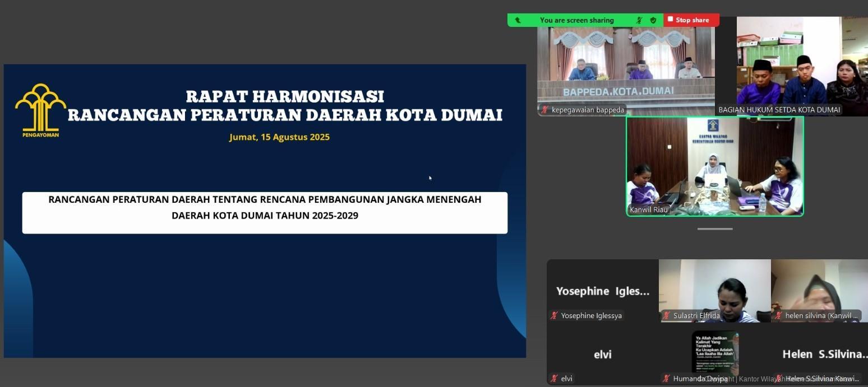This screenshot has width=868, height=387.
Task: Click muted mic icon beside kepegawaian bappeda
Action: (x=544, y=110)
